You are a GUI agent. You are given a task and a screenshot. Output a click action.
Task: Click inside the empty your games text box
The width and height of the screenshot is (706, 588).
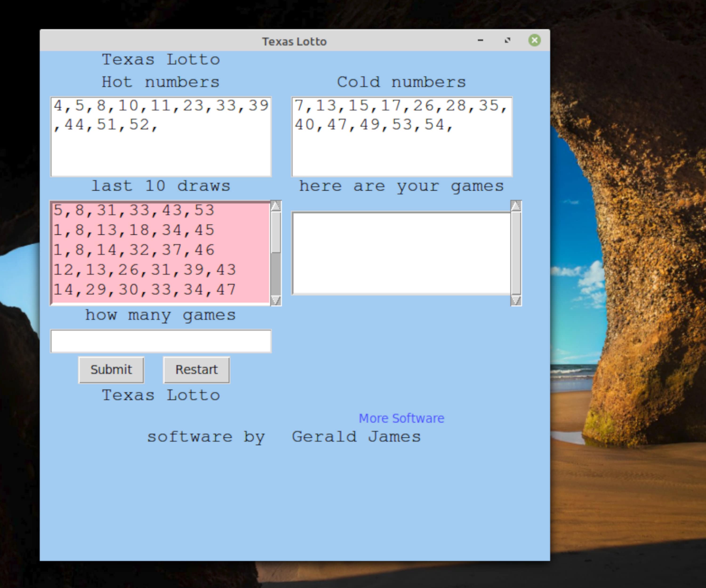401,253
